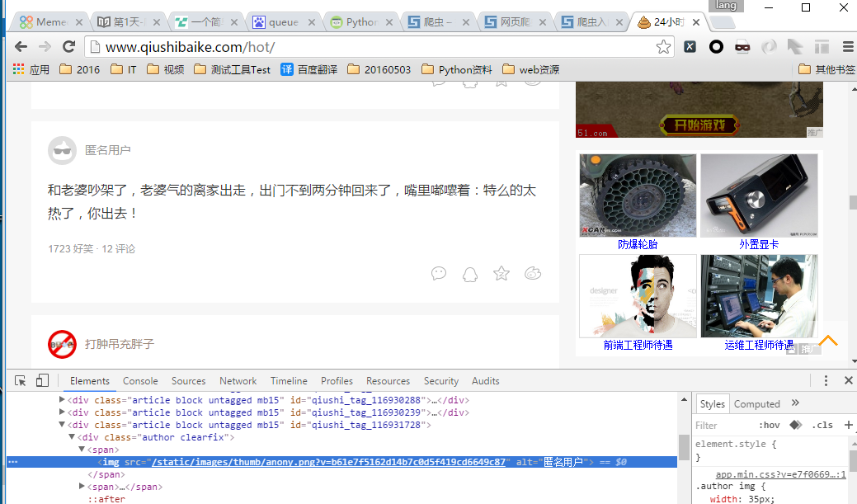
Task: Click the favorite star icon under the post
Action: coord(501,274)
